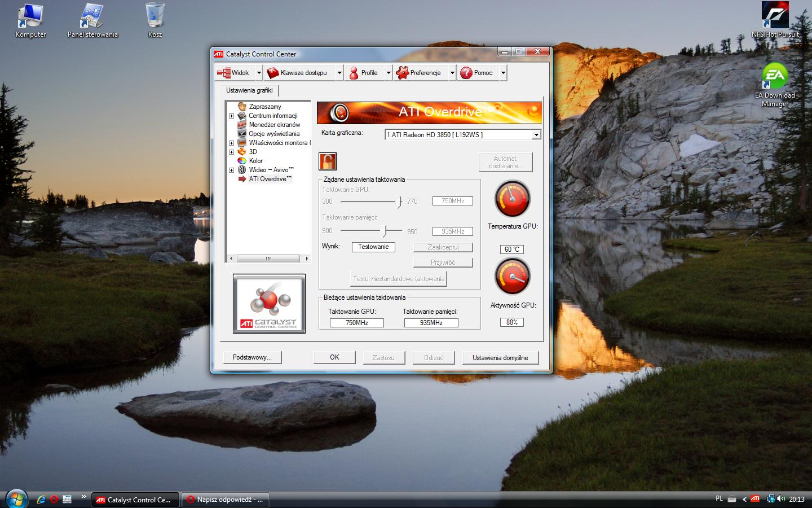
Task: Click Testuj niestandardowe taktowania button
Action: [x=399, y=279]
